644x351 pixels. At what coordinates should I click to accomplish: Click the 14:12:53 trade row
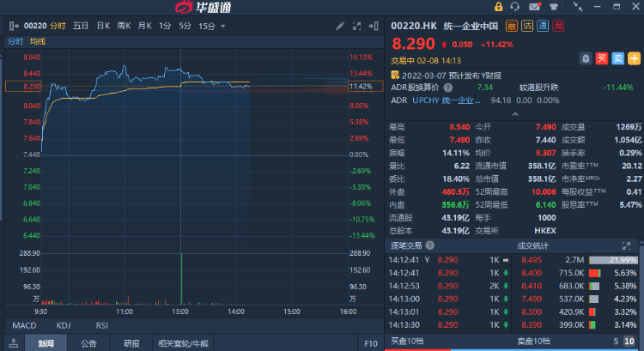coord(448,286)
